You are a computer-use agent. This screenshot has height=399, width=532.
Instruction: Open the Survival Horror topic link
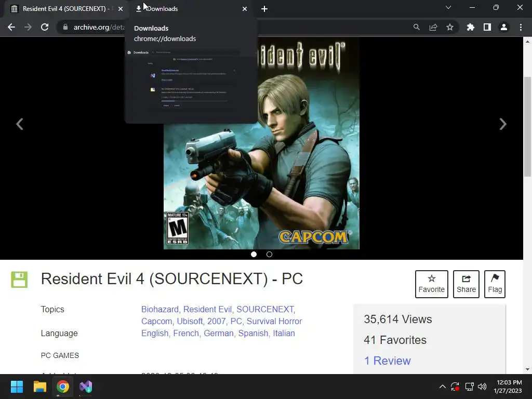coord(274,321)
